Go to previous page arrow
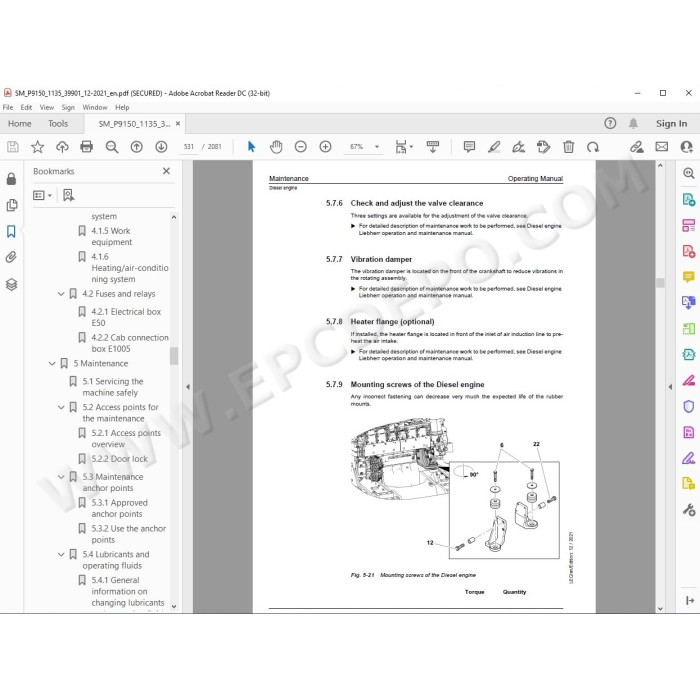700x700 pixels. tap(137, 146)
